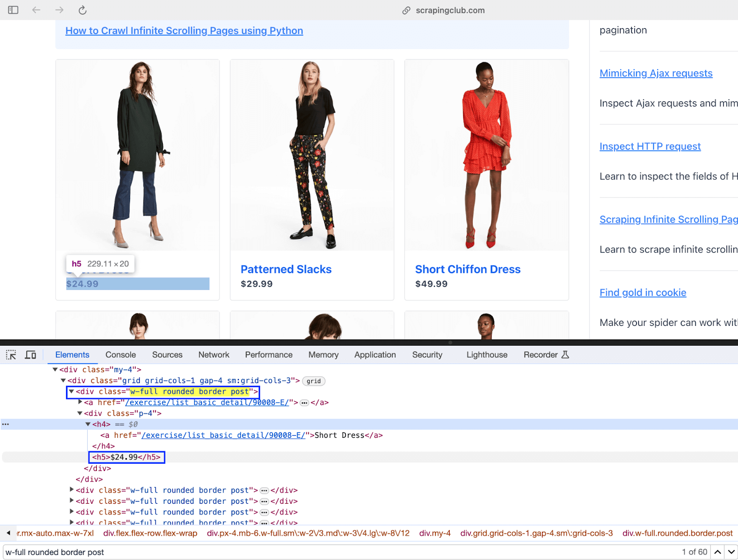This screenshot has height=560, width=738.
Task: Open the Network tab
Action: point(214,354)
